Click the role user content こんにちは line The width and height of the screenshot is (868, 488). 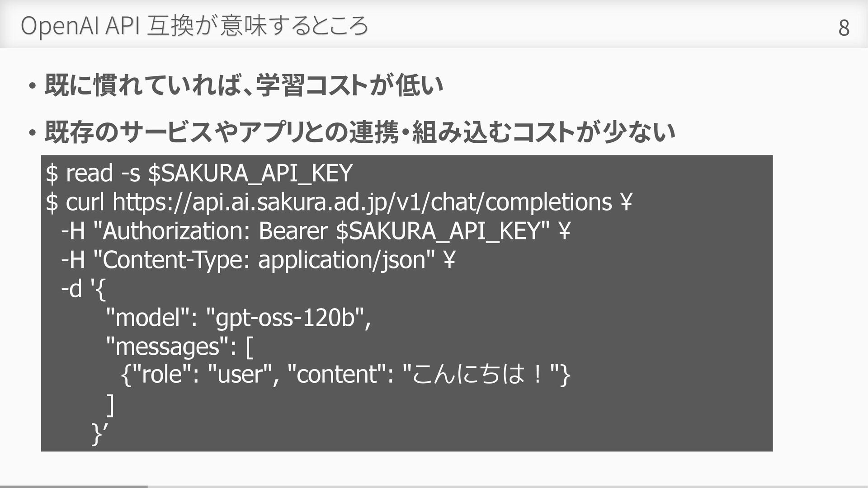coord(345,375)
